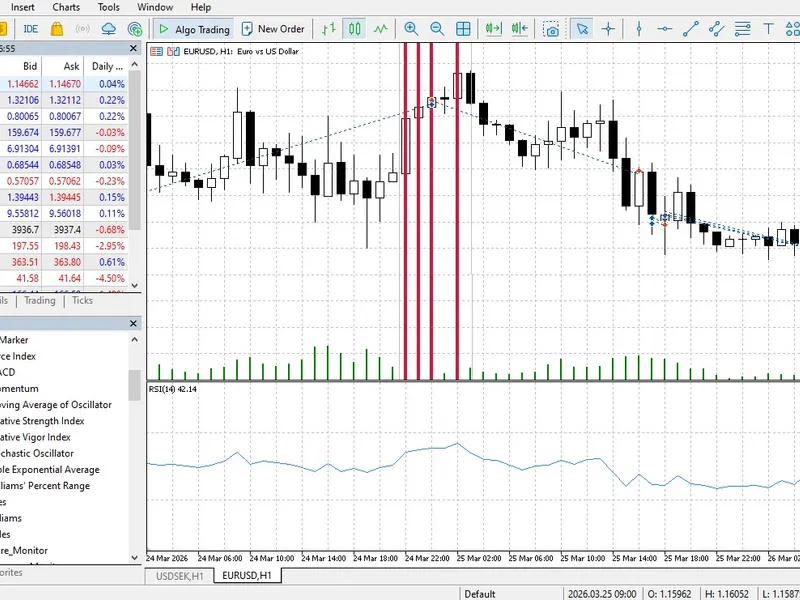Switch to the USDSEK,H1 chart tab
Viewport: 800px width, 600px height.
[x=180, y=576]
